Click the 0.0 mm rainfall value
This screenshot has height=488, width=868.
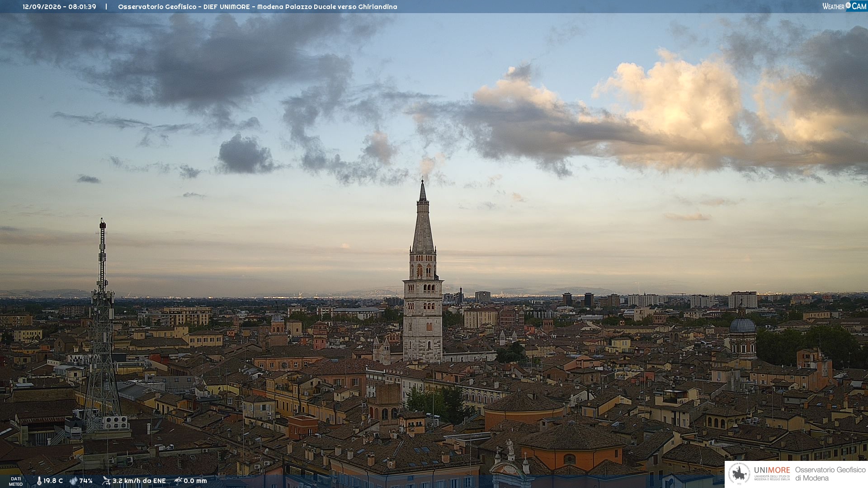pos(195,481)
